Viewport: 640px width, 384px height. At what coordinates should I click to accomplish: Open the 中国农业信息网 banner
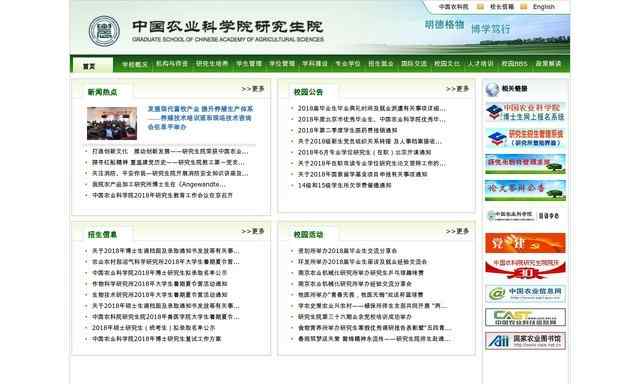525,294
